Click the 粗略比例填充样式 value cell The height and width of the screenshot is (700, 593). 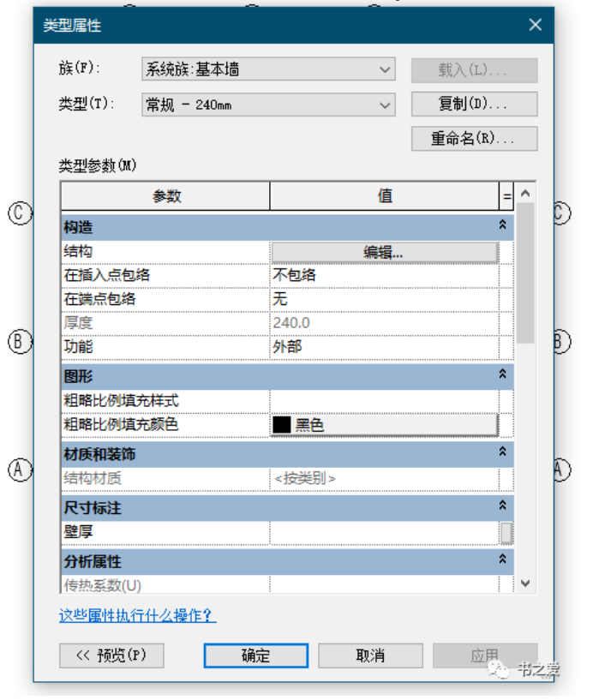coord(385,401)
